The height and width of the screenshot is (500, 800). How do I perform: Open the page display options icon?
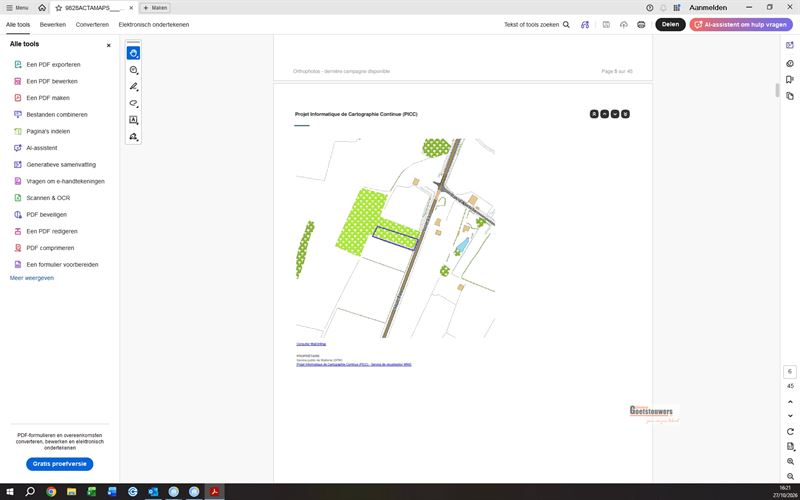(790, 446)
